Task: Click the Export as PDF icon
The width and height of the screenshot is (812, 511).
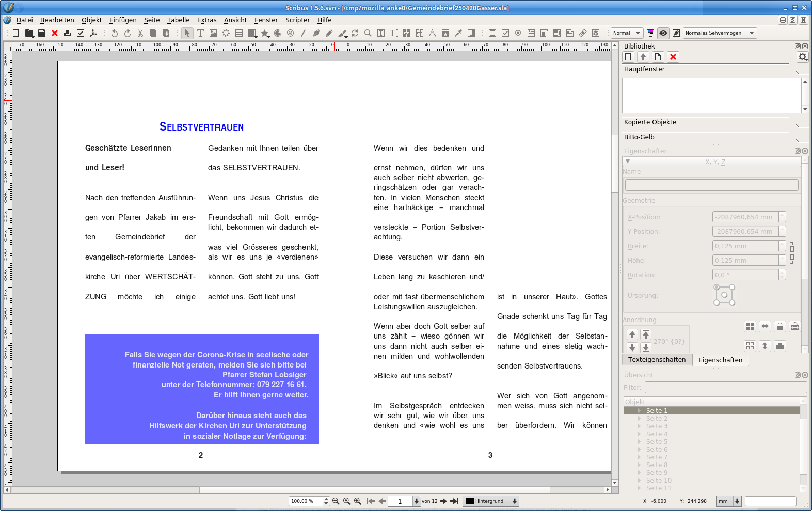Action: pos(93,33)
